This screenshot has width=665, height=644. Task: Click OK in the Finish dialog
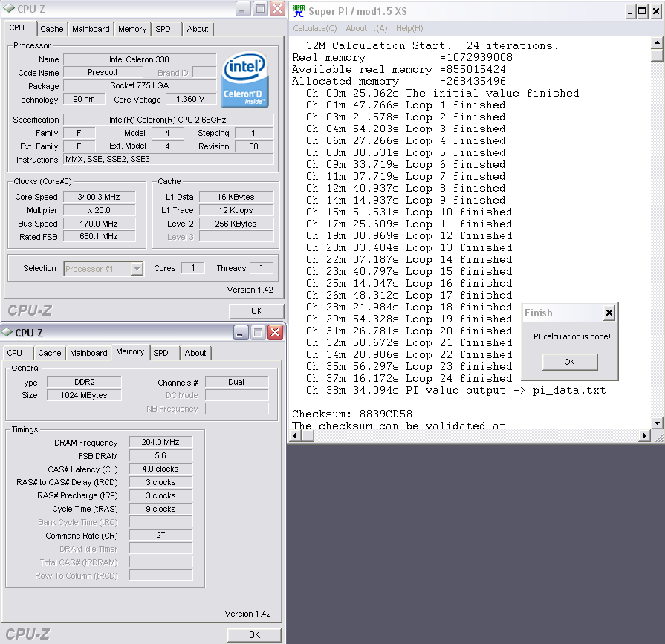click(x=570, y=362)
